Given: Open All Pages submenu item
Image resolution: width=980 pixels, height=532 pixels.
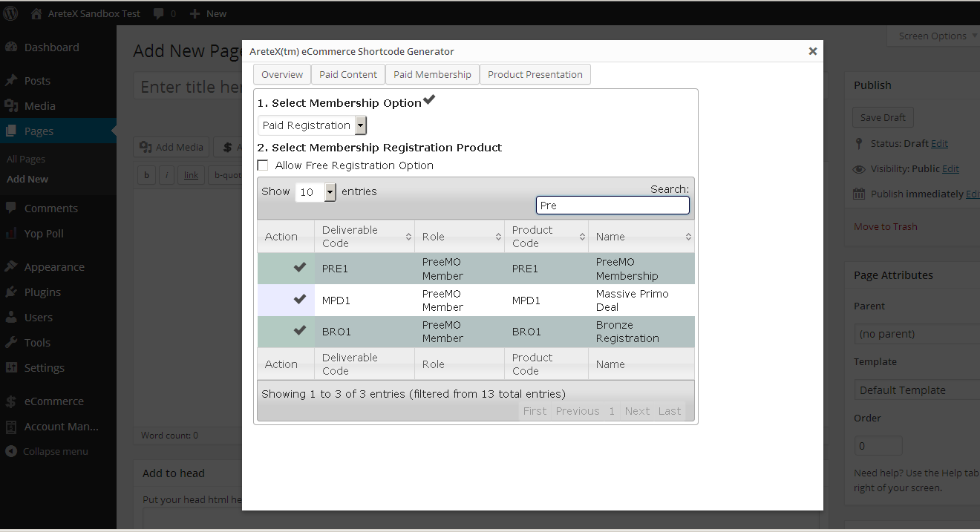Looking at the screenshot, I should [26, 159].
